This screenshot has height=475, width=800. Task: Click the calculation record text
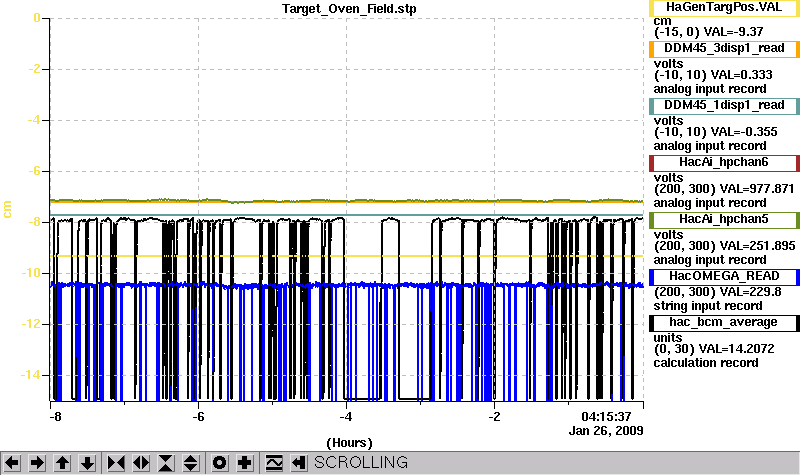click(706, 363)
